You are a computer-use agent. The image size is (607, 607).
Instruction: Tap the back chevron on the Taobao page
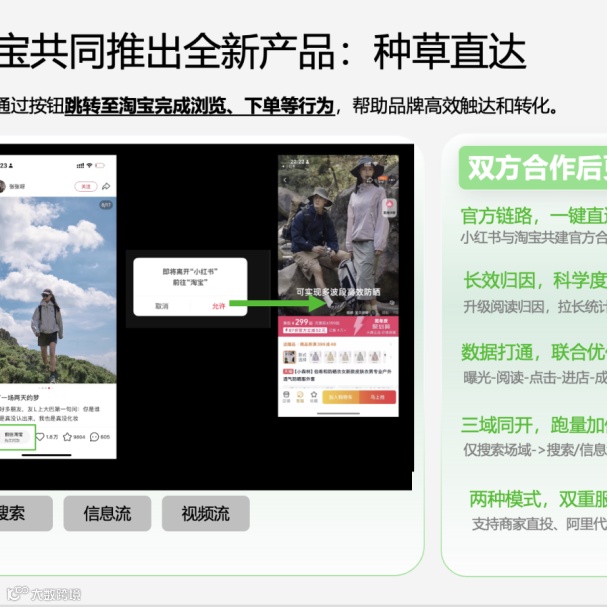point(285,180)
